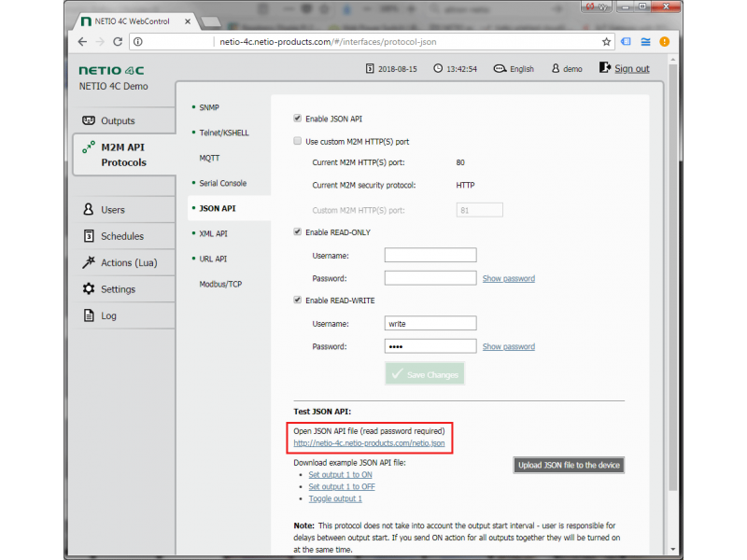Show the READ-WRITE password
Screen dimensions: 747x560
coord(508,346)
